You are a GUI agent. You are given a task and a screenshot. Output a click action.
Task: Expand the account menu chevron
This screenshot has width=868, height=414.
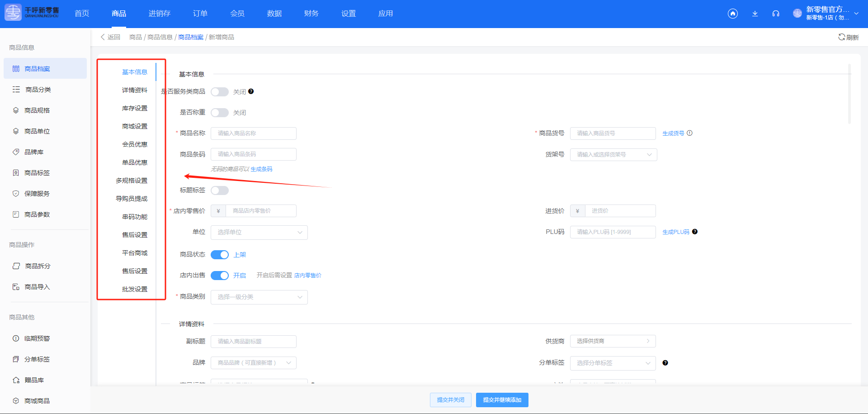coord(856,14)
